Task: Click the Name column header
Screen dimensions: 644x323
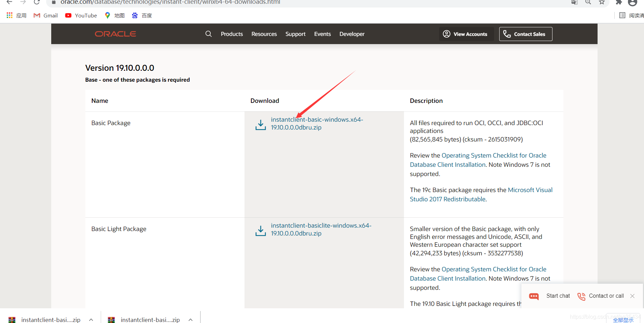Action: tap(100, 100)
